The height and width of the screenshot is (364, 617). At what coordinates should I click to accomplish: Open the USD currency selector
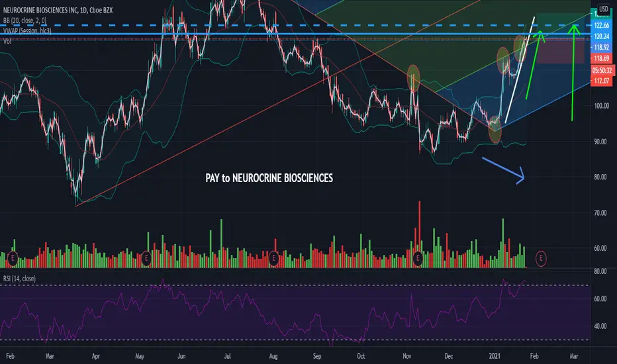click(603, 9)
